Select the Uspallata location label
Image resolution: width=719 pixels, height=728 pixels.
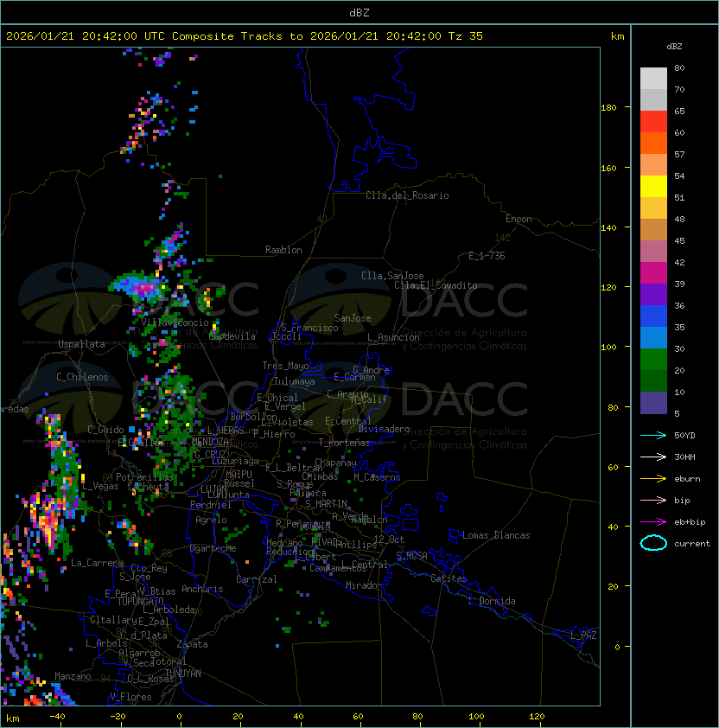click(x=81, y=344)
